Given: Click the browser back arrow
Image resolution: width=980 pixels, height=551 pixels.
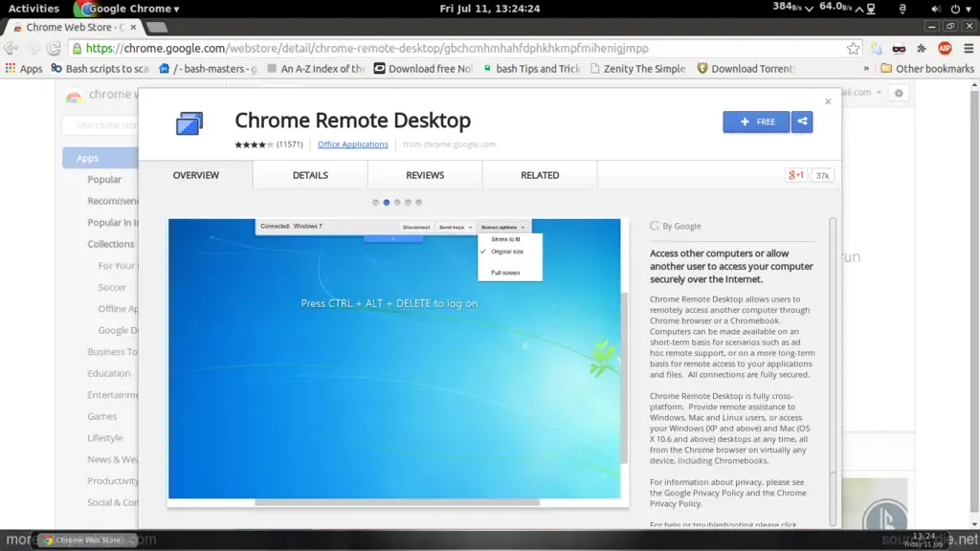Looking at the screenshot, I should point(11,48).
